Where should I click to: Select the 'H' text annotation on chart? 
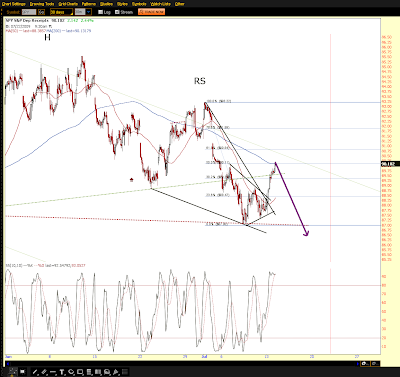[47, 37]
